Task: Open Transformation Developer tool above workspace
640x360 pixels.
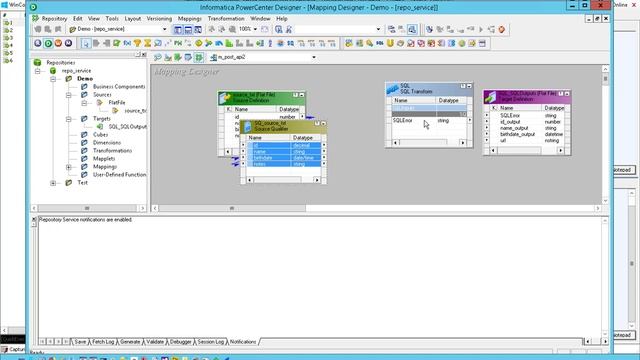Action: (x=178, y=57)
